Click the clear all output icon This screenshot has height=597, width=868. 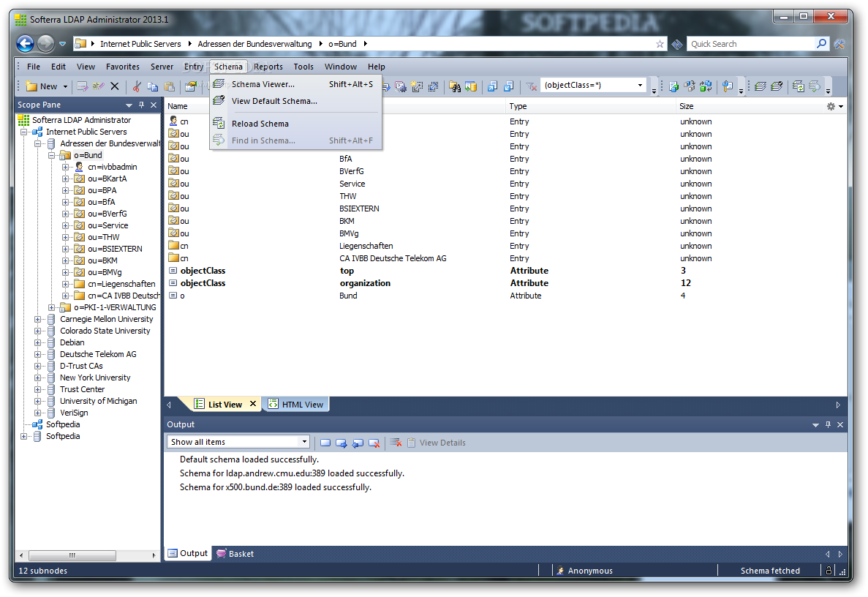tap(396, 443)
